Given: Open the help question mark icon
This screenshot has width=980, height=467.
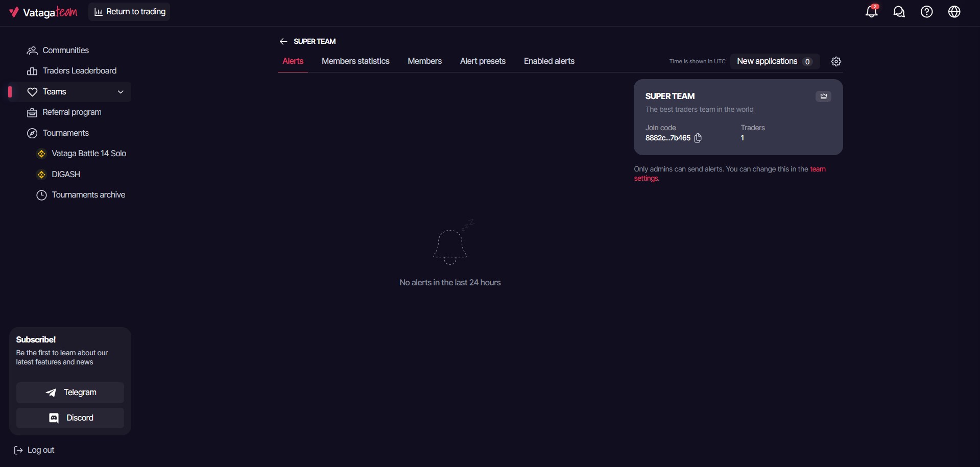Looking at the screenshot, I should (927, 12).
